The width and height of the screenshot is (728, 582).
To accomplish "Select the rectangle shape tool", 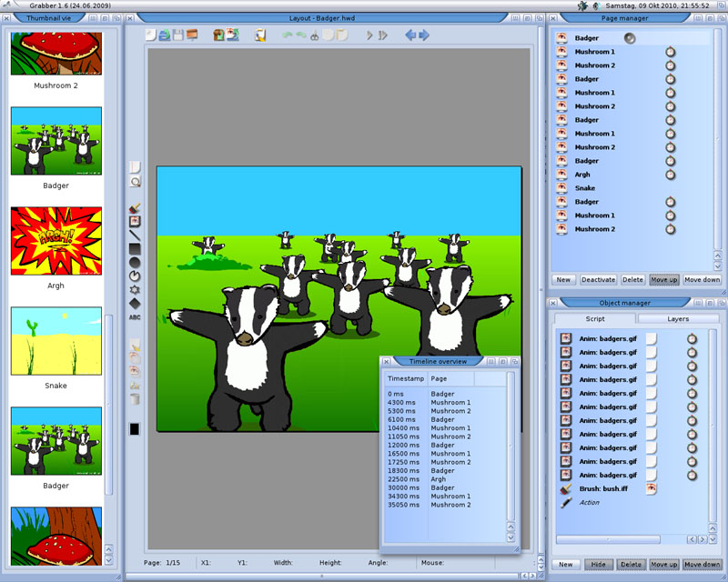I will (135, 249).
